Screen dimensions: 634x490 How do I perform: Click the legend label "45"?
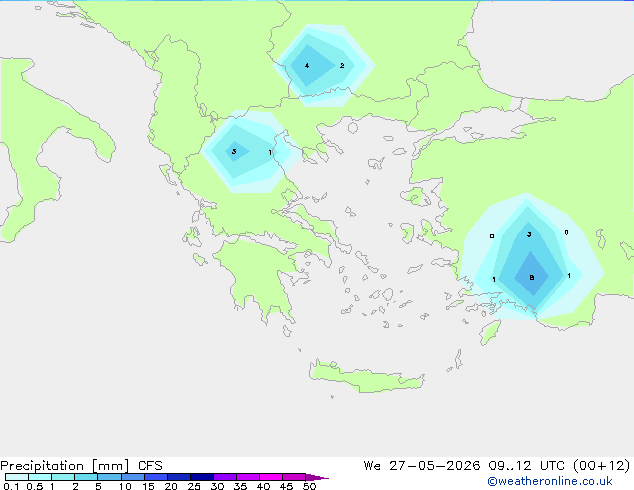pos(286,486)
